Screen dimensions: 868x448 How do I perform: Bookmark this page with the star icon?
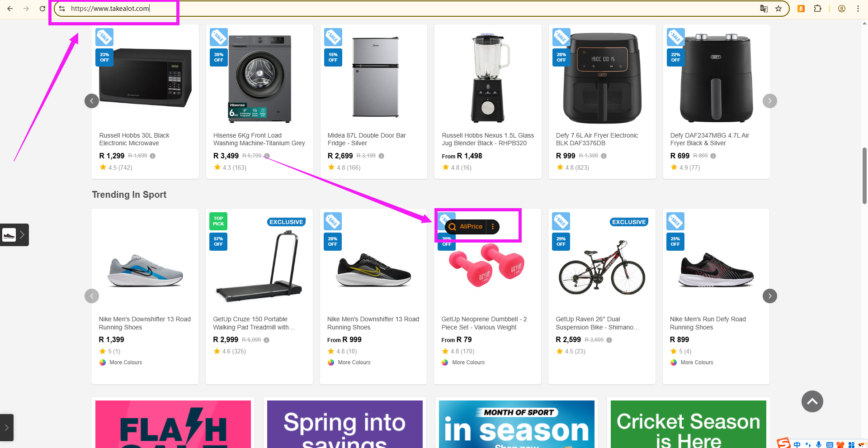point(778,9)
